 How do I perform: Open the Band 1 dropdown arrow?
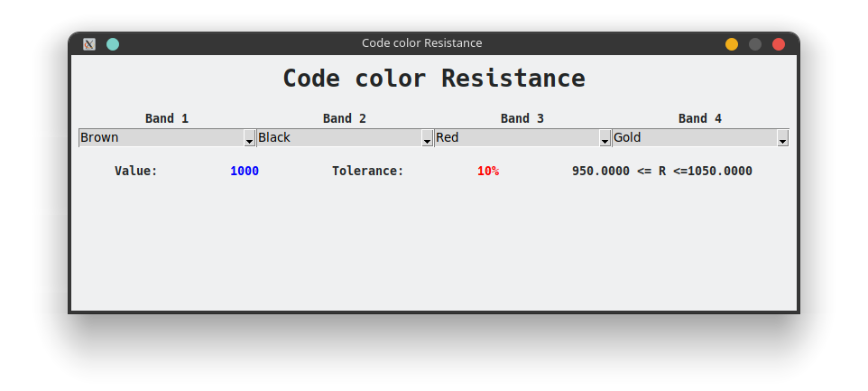pyautogui.click(x=249, y=138)
